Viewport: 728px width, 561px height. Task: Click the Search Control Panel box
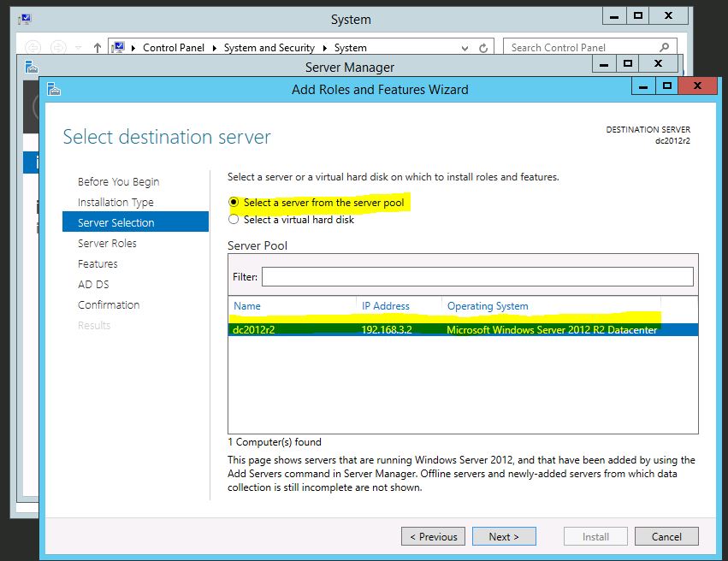coord(589,47)
